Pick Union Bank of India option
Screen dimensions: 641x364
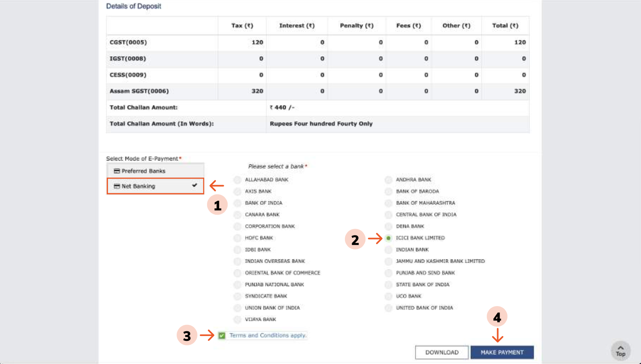[237, 308]
